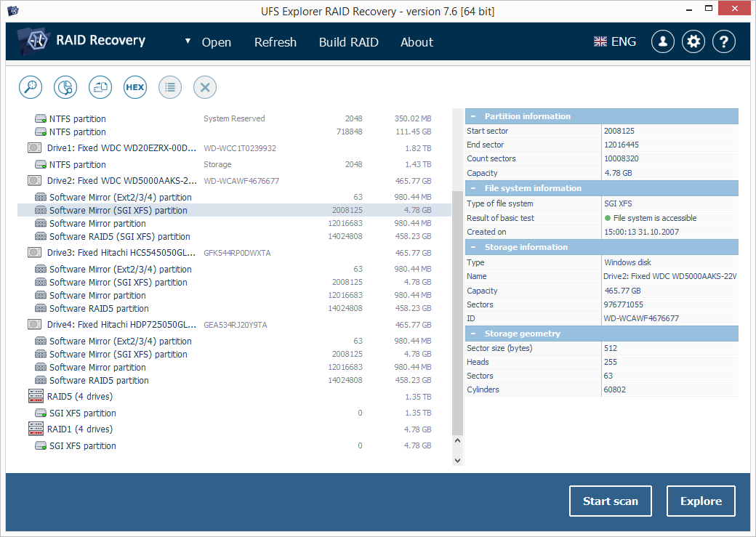Click the storage list scrollbar down arrow
The width and height of the screenshot is (756, 537).
click(x=457, y=461)
